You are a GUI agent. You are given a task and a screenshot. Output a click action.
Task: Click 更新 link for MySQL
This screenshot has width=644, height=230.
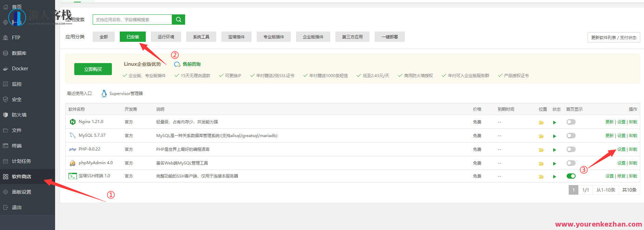[x=609, y=136]
